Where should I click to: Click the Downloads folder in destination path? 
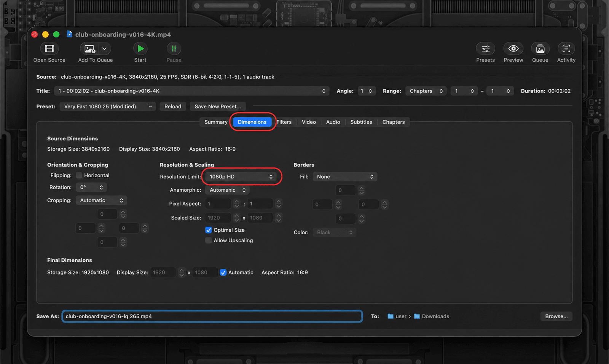[x=432, y=316]
